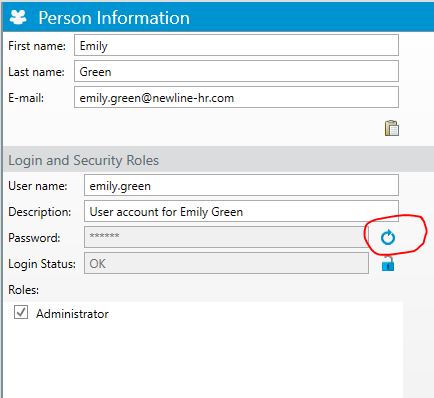The image size is (434, 398).
Task: Click the masked Password field
Action: 226,237
